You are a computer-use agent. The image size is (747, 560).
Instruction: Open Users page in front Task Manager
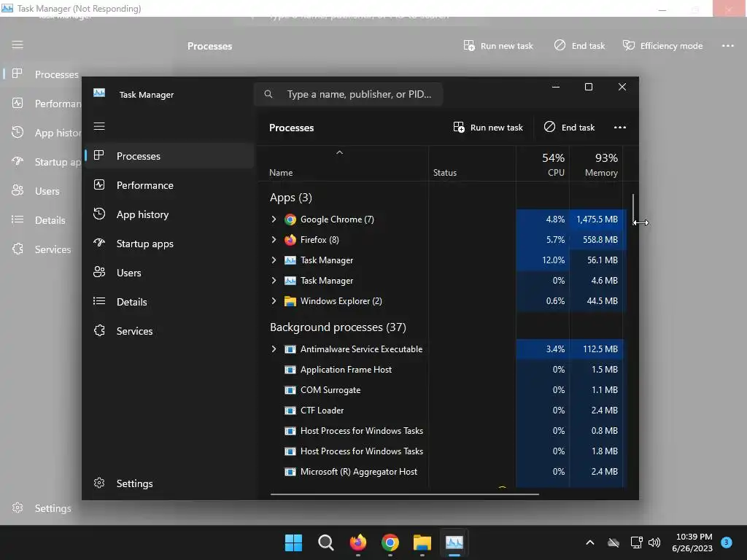(169, 273)
